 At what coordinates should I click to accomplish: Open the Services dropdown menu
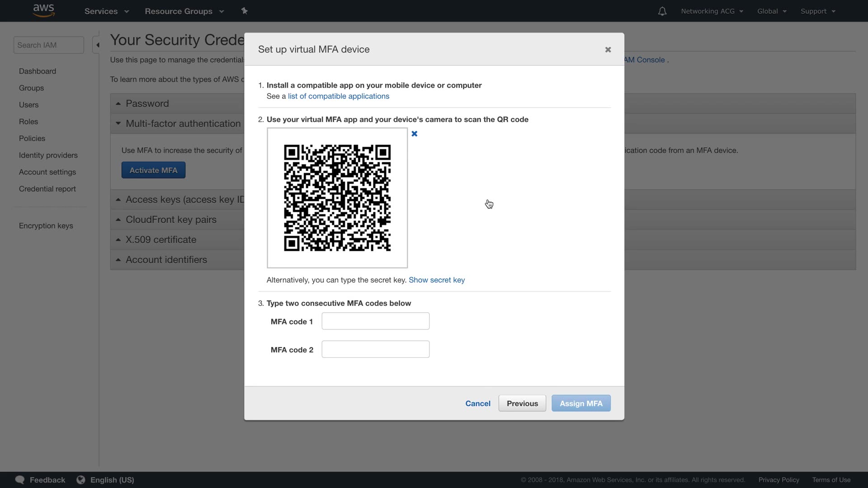pos(106,11)
